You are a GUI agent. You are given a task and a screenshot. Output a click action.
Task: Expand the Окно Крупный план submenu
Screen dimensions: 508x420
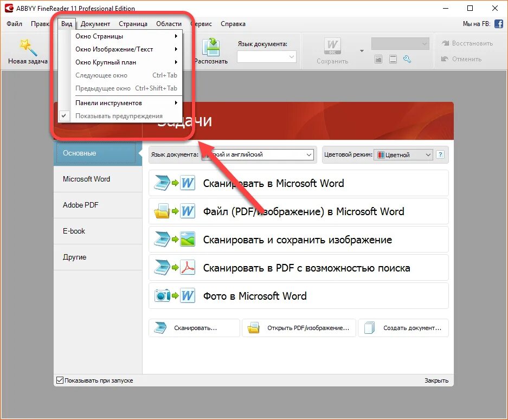tap(120, 62)
